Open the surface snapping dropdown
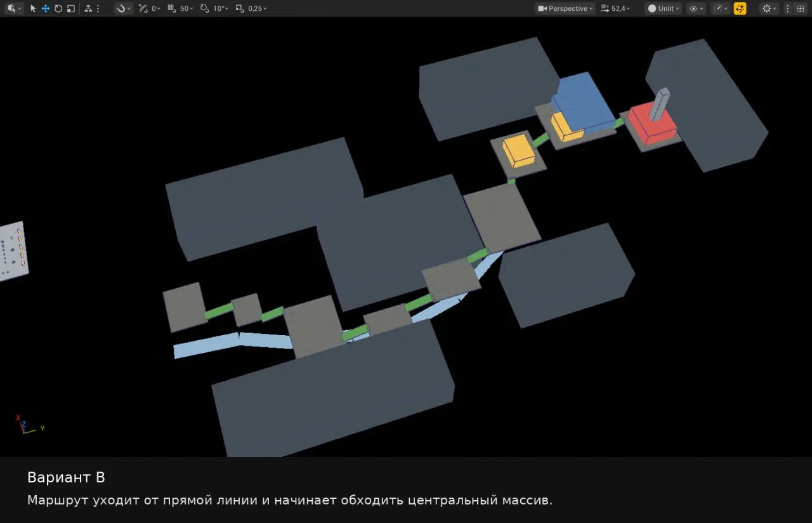 pyautogui.click(x=124, y=9)
